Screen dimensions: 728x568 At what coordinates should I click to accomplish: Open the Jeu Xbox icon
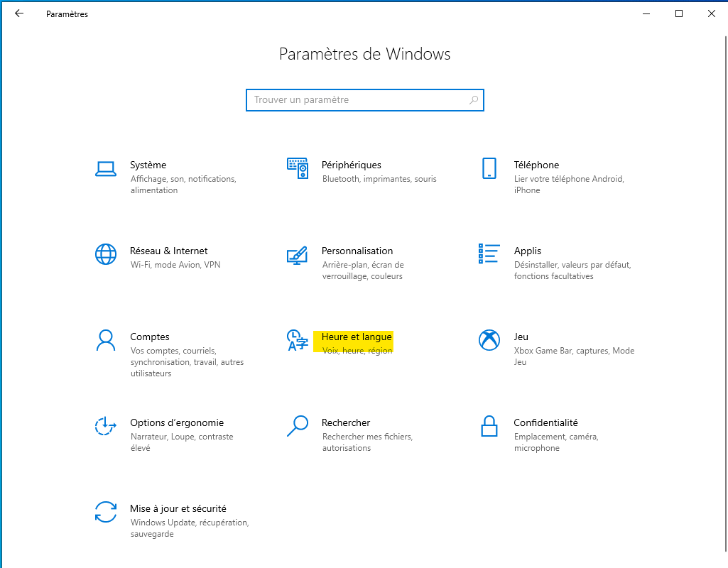click(x=489, y=340)
